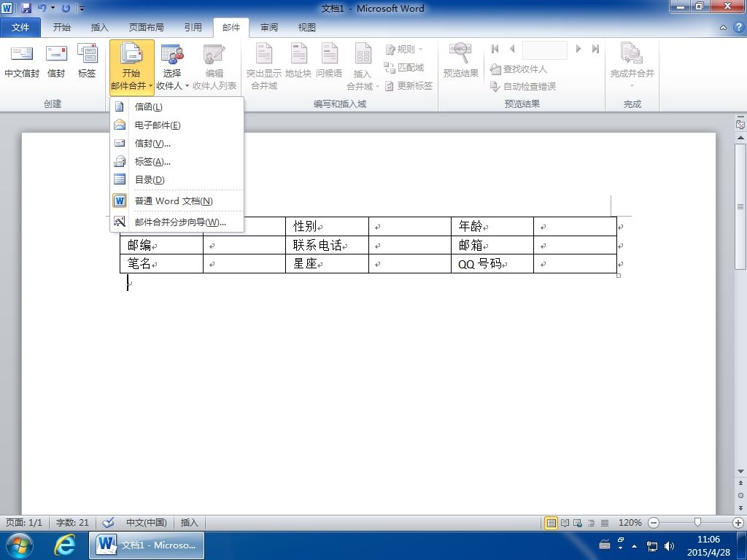Viewport: 747px width, 560px height.
Task: Open the browse object selector circle
Action: (x=740, y=495)
